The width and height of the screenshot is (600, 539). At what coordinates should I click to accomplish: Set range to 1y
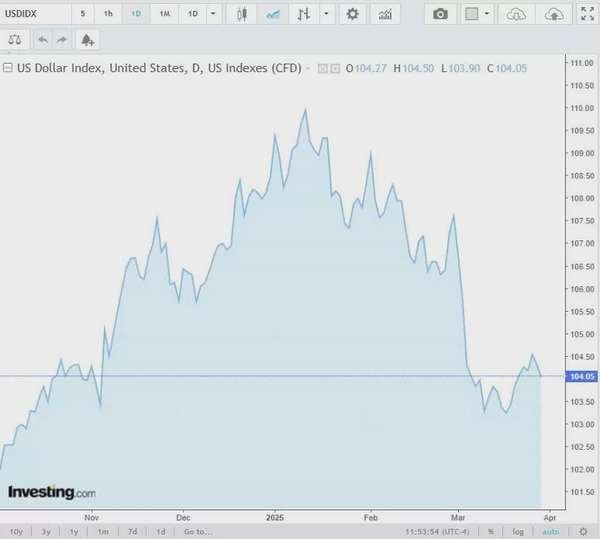click(74, 532)
